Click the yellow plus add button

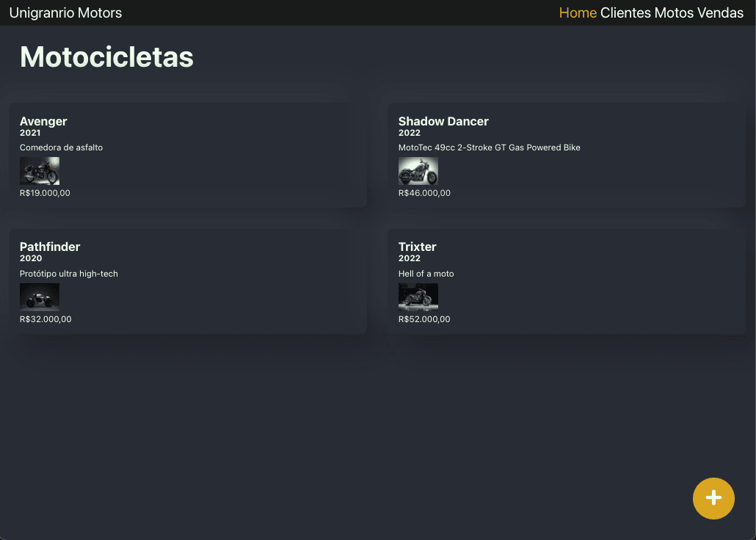point(713,498)
